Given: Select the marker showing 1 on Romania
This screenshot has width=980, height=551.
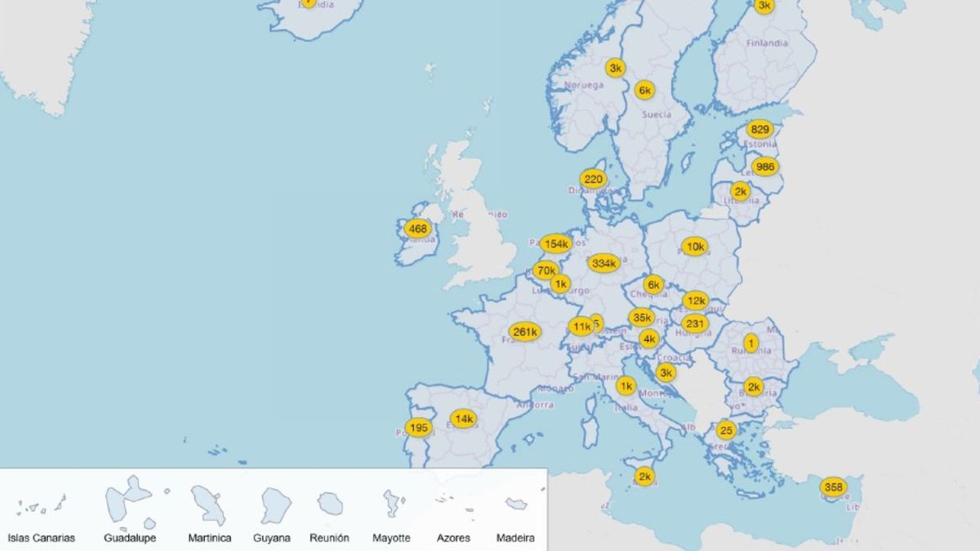Looking at the screenshot, I should 751,344.
